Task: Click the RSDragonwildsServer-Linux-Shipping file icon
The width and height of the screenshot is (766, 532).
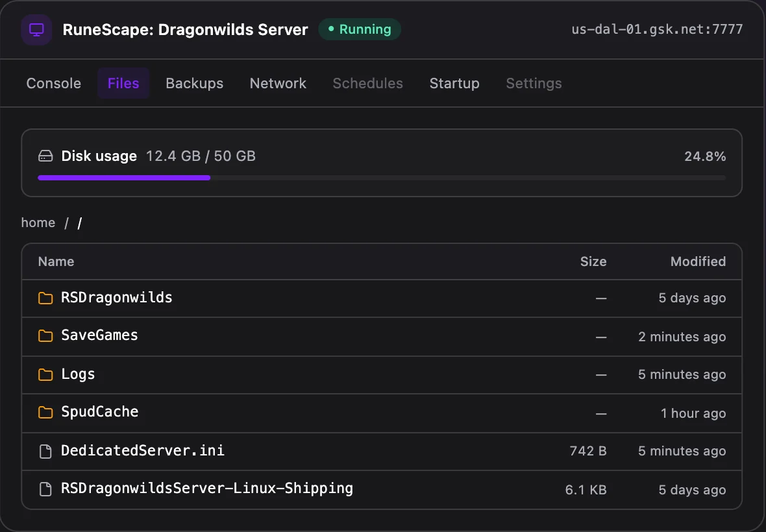Action: 45,489
